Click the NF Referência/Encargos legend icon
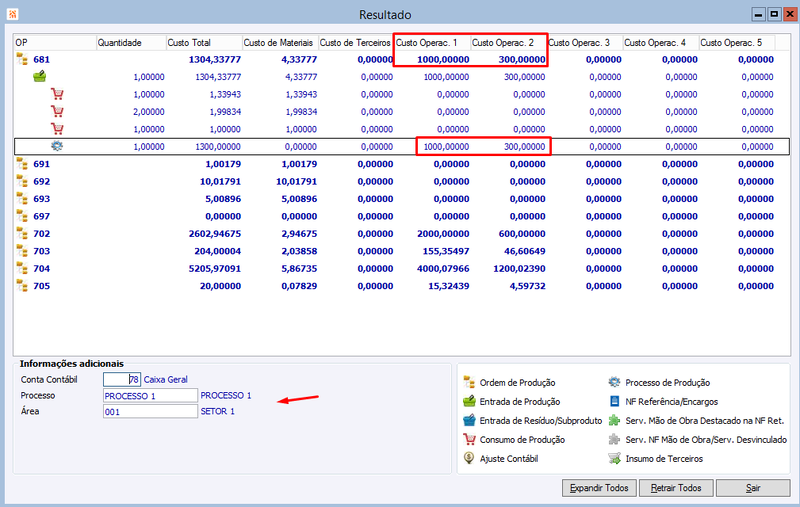This screenshot has height=507, width=800. [x=615, y=401]
